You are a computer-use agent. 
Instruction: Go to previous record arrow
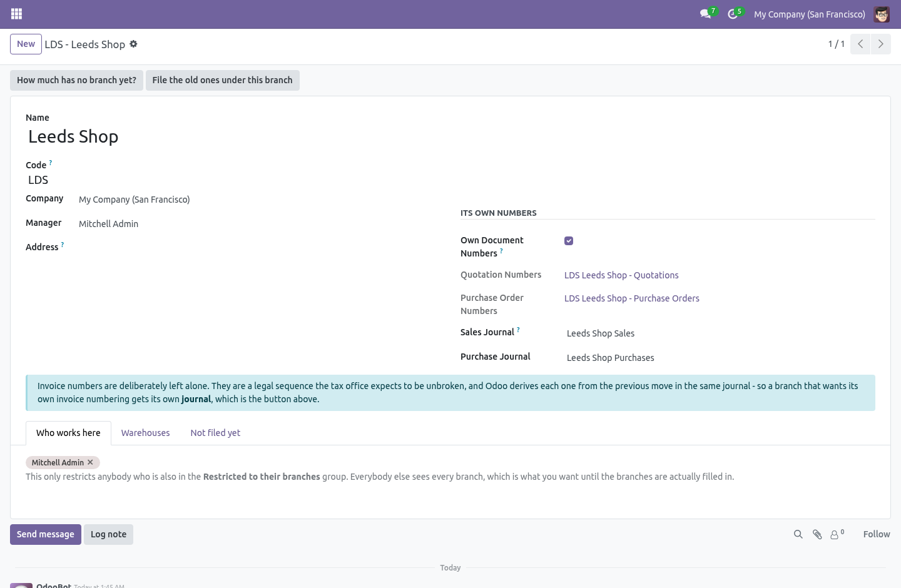860,44
